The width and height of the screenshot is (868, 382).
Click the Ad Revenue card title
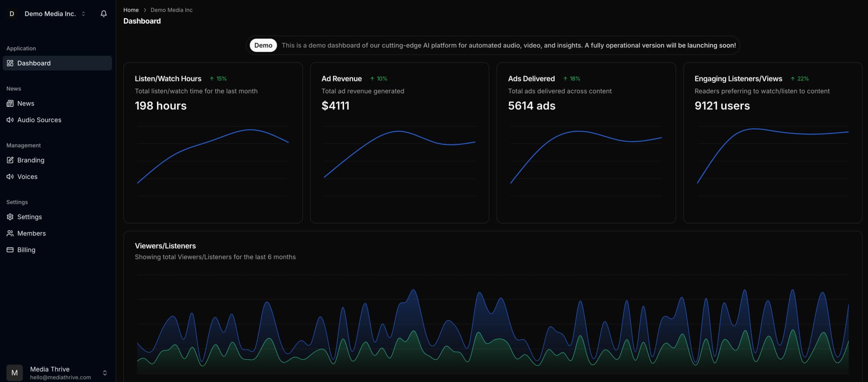pos(341,79)
